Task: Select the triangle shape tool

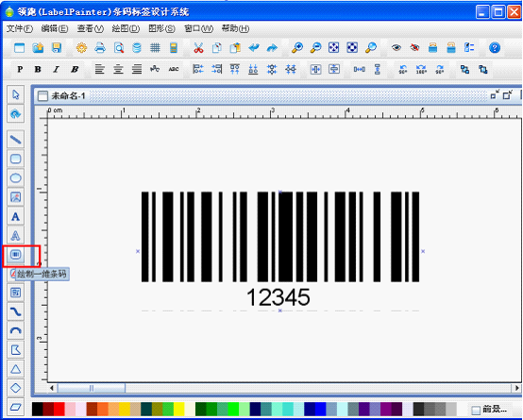Action: click(x=16, y=369)
